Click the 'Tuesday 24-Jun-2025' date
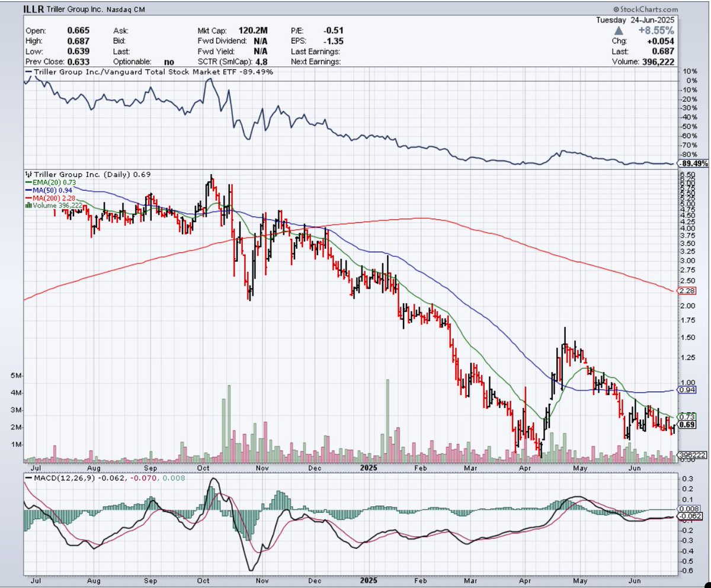Viewport: 711px width, 588px height. pos(636,20)
